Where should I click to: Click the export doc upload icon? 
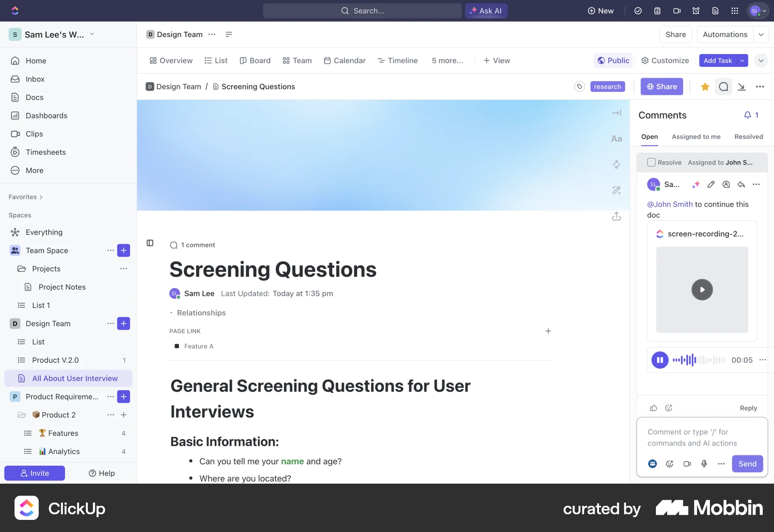tap(616, 216)
